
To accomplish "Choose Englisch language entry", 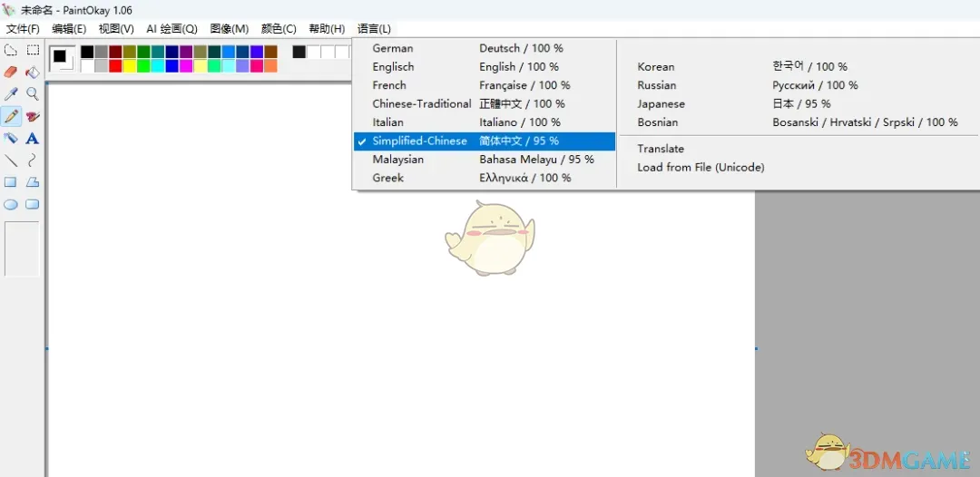I will click(485, 67).
